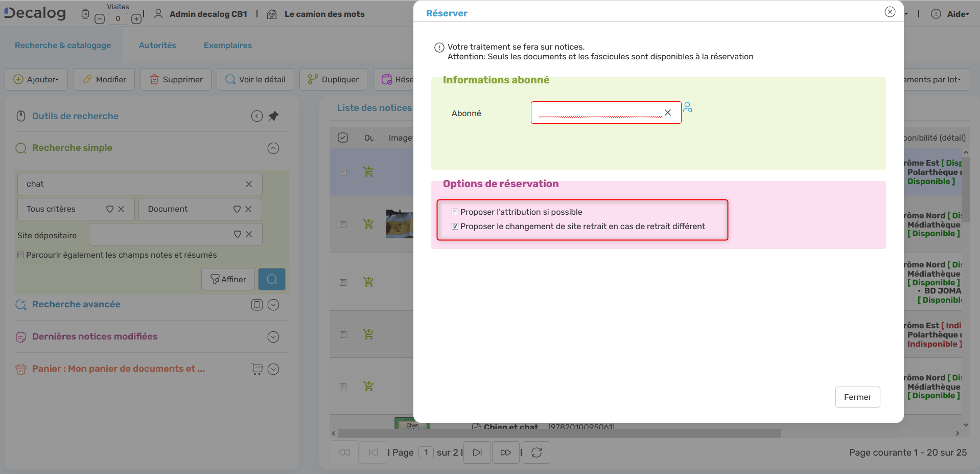Tick 'Parcourir également les champs notes et résumés'

pyautogui.click(x=21, y=255)
